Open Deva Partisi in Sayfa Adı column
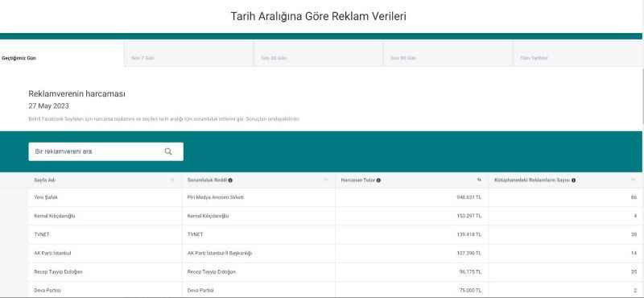This screenshot has width=644, height=298. 47,290
